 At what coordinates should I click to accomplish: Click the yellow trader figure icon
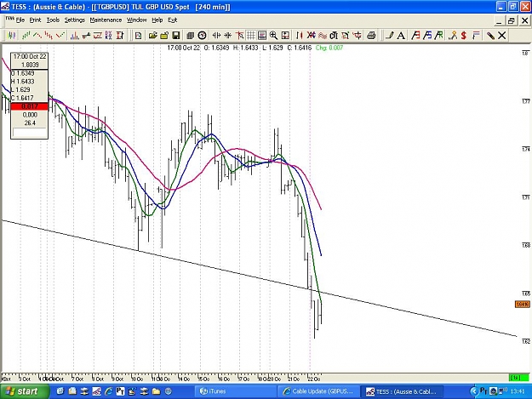click(453, 35)
